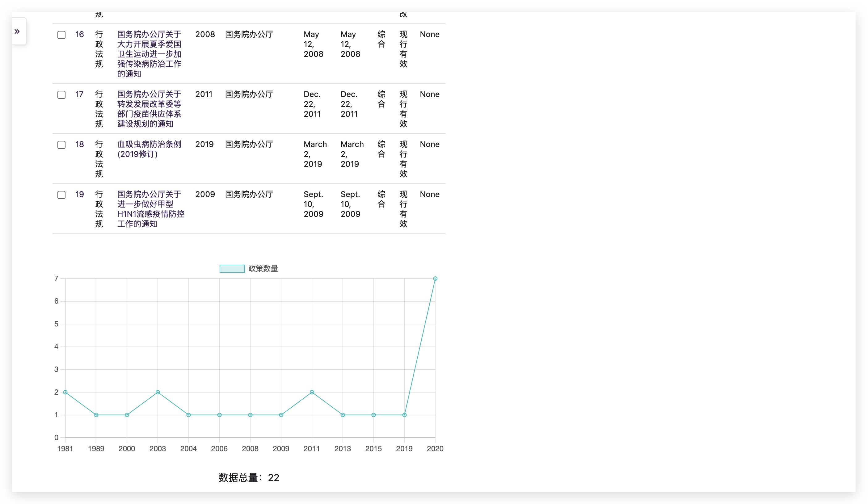Click the 2015 data point on chart

(373, 415)
